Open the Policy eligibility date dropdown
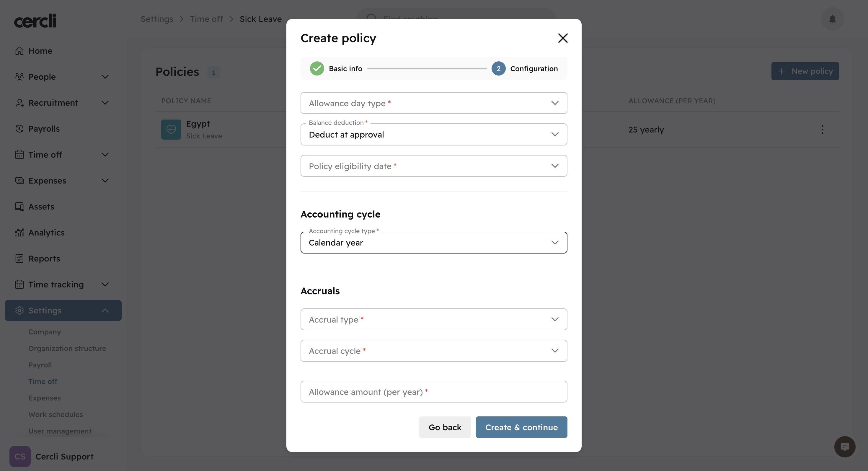The height and width of the screenshot is (471, 868). pyautogui.click(x=433, y=166)
